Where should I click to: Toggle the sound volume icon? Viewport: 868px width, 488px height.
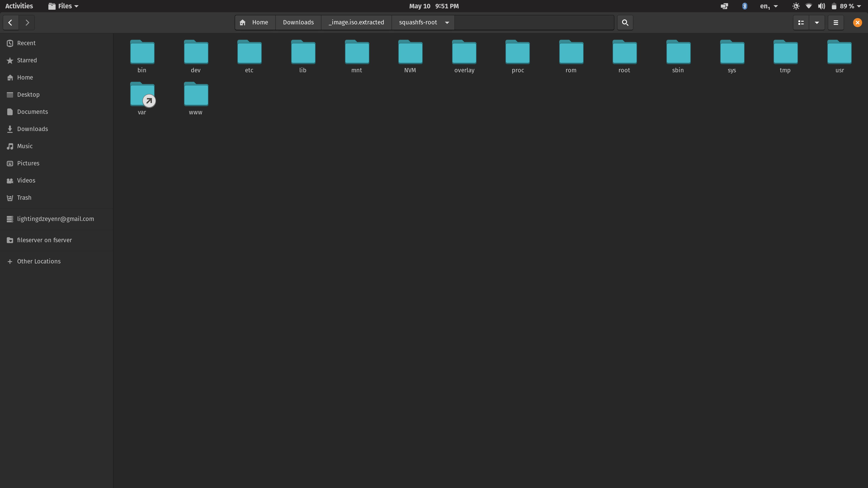point(821,6)
